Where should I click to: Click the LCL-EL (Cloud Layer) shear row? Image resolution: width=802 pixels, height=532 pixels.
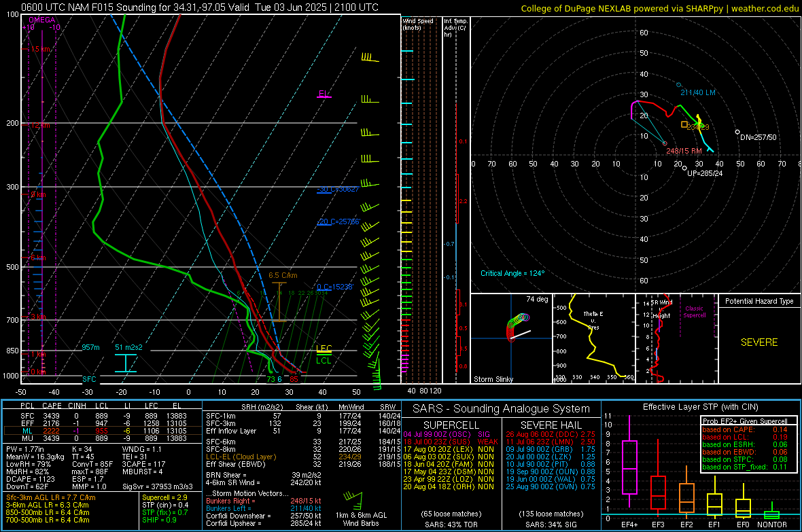click(x=303, y=457)
